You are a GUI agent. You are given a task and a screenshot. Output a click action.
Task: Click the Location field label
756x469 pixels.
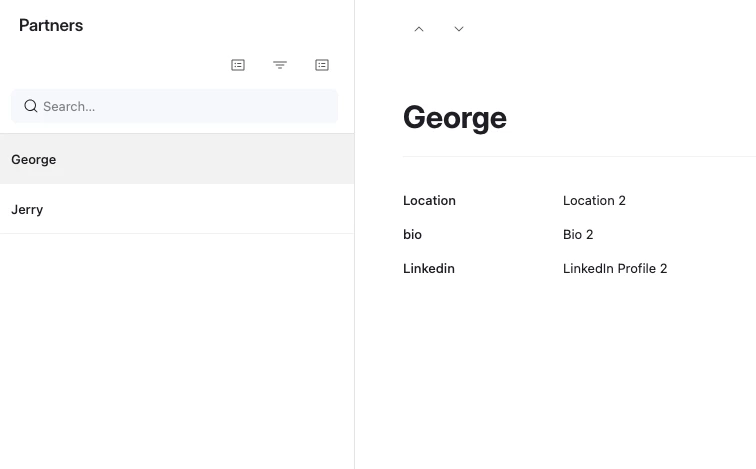tap(429, 201)
